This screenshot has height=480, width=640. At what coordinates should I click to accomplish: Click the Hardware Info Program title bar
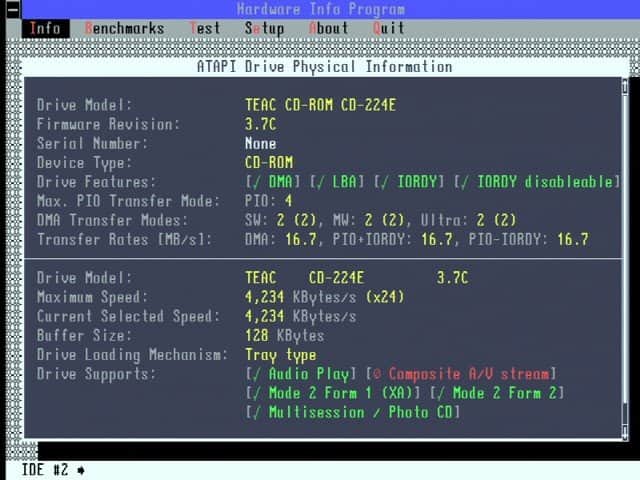tap(321, 9)
